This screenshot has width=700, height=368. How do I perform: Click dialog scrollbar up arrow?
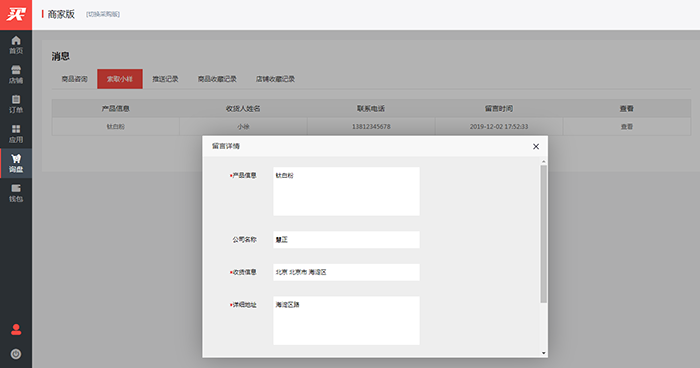point(543,161)
